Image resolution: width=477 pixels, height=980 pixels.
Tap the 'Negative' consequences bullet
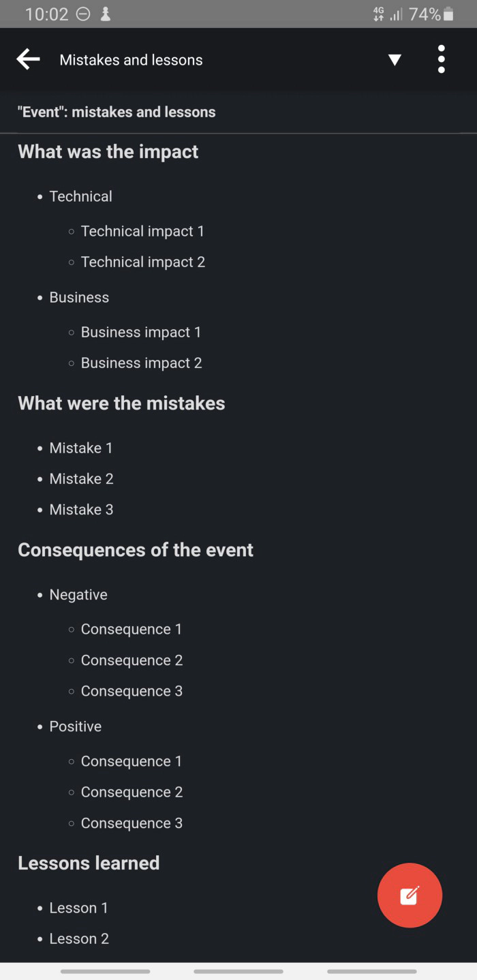pyautogui.click(x=78, y=594)
